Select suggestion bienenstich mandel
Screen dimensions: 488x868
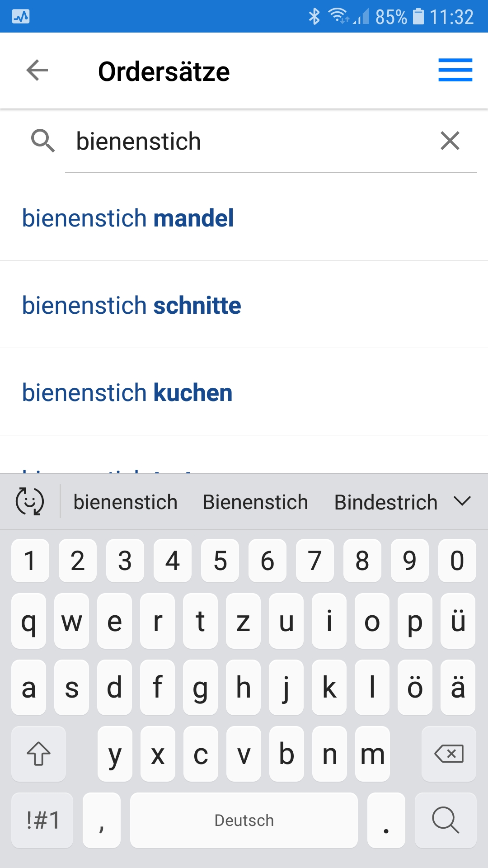[128, 218]
